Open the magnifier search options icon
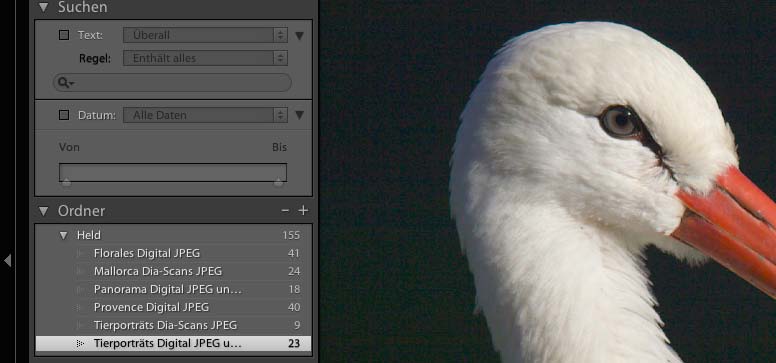 click(x=65, y=83)
